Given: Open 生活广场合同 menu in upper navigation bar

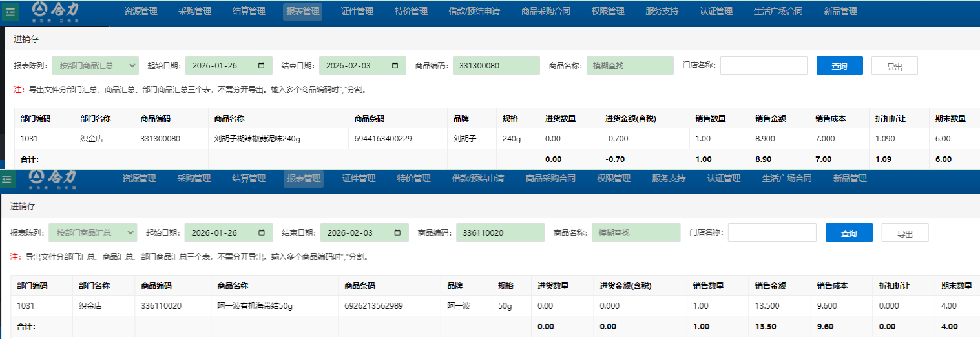Looking at the screenshot, I should click(x=778, y=12).
